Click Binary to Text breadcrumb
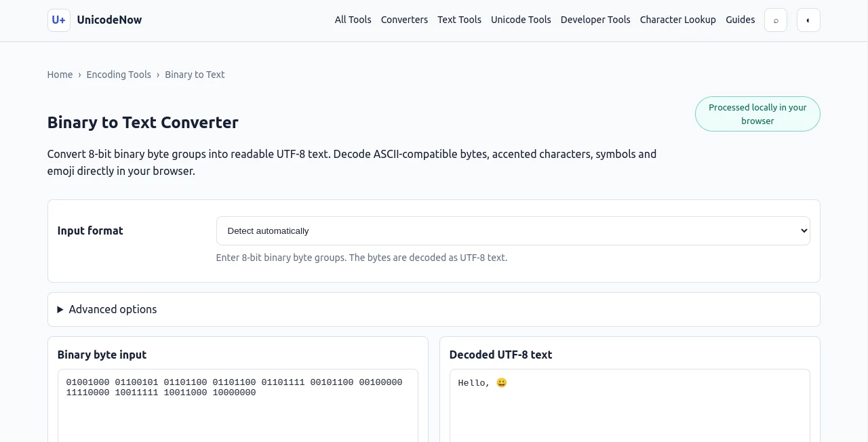The width and height of the screenshot is (868, 442). coord(195,75)
